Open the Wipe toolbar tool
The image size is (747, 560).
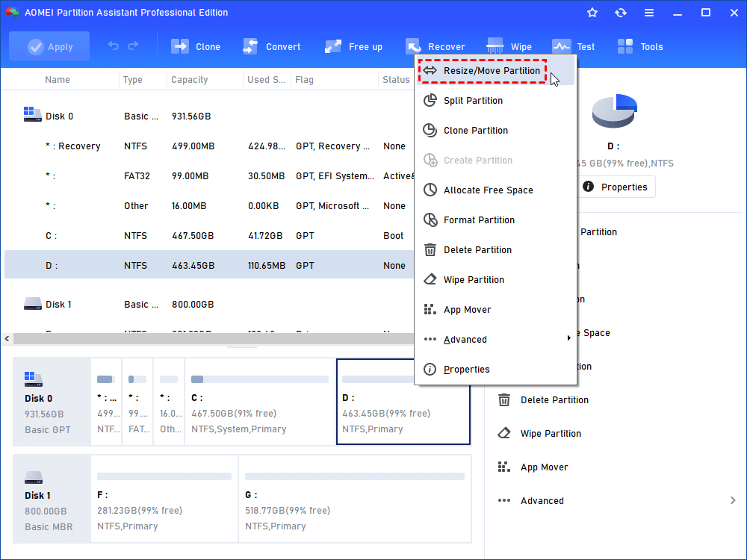click(x=509, y=46)
